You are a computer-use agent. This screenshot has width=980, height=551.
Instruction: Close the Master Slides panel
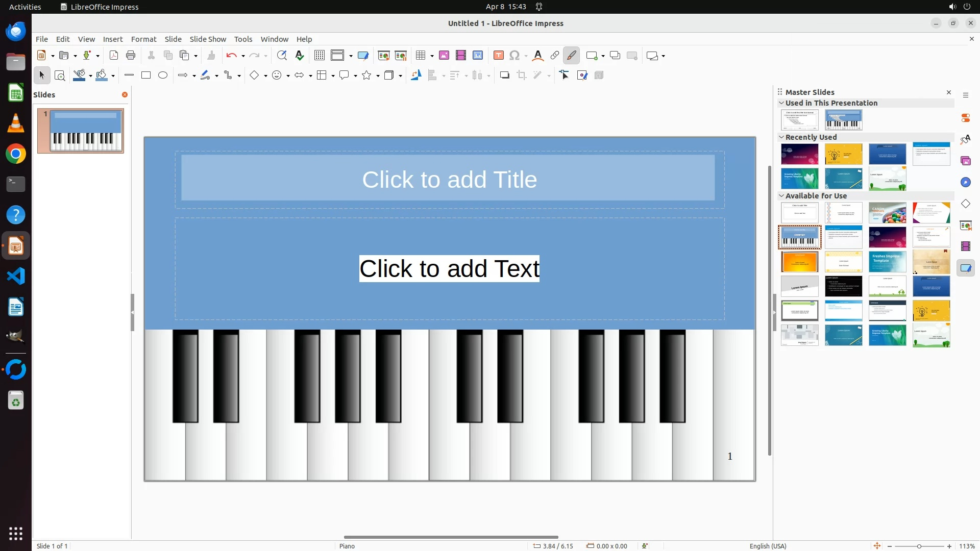click(949, 92)
